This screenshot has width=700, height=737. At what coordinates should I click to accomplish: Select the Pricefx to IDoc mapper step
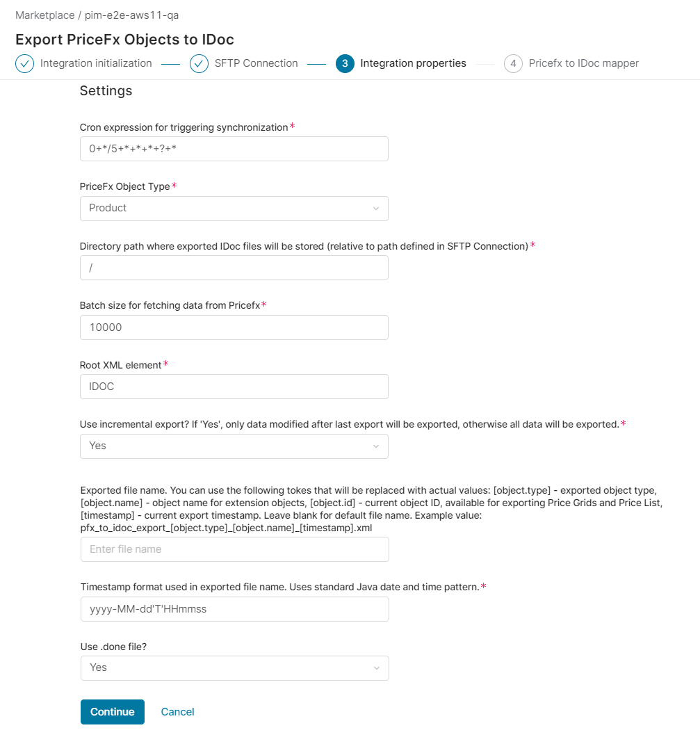coord(583,63)
